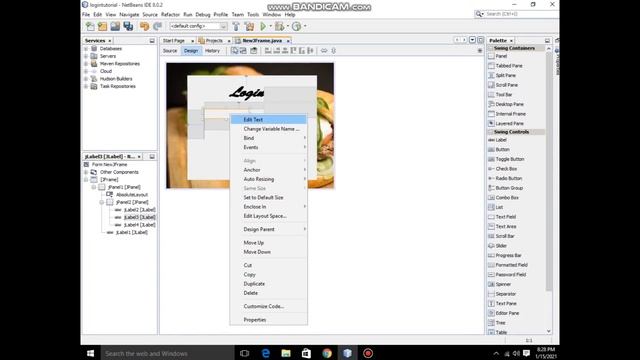Click the Build Project hammer icon

(236, 27)
